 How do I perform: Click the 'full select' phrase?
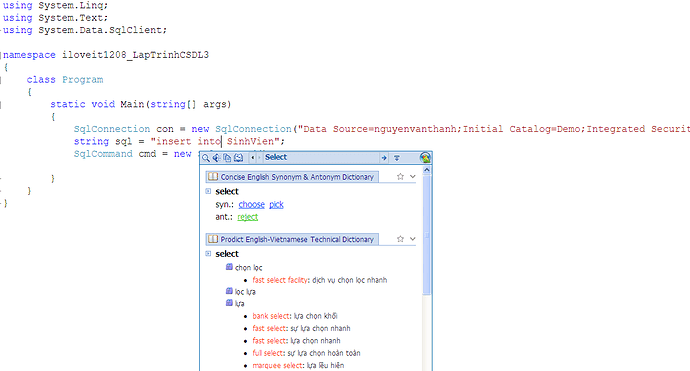tap(268, 353)
